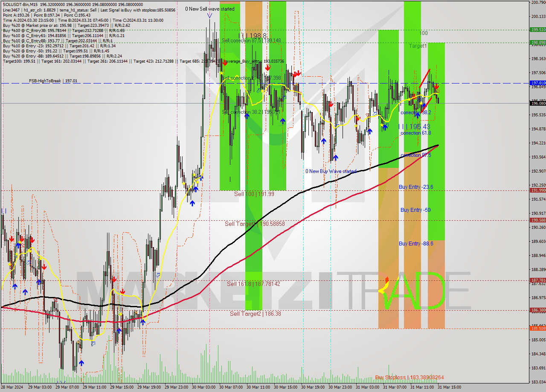The image size is (546, 392).
Task: Click the 'Buy Entry -23.6' label
Action: click(x=416, y=187)
